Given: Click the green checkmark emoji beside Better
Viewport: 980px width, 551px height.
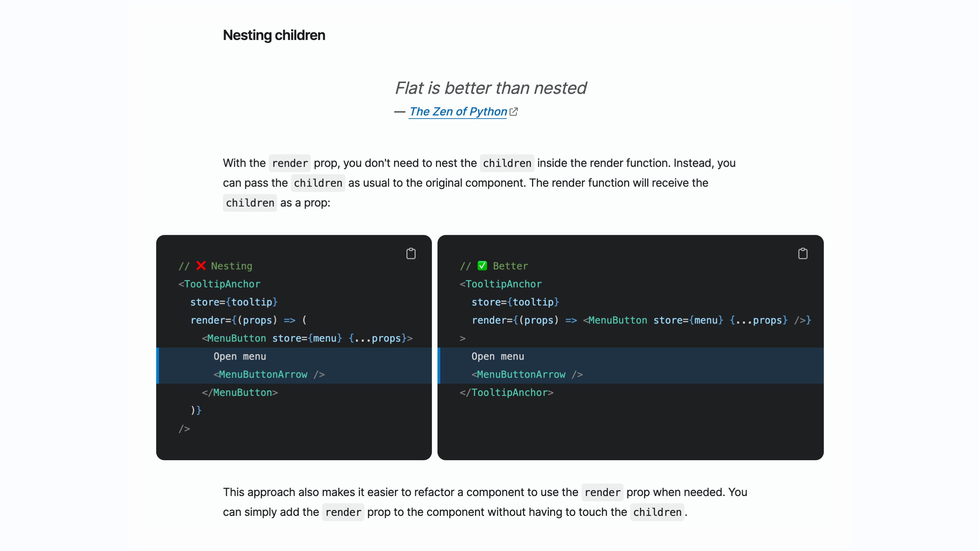Looking at the screenshot, I should click(482, 266).
